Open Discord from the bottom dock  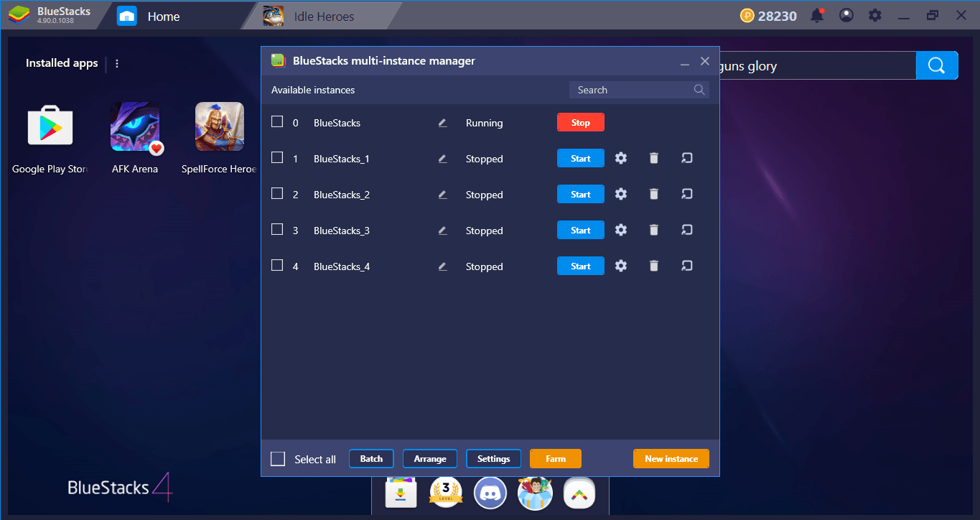490,493
